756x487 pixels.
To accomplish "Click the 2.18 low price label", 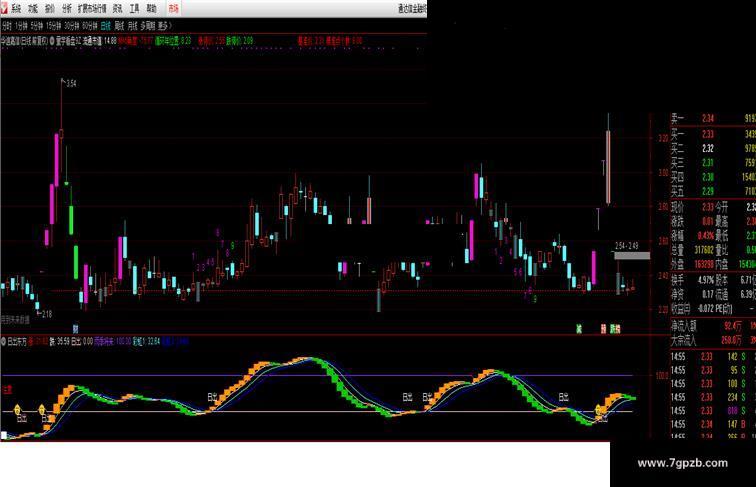I will pyautogui.click(x=46, y=315).
